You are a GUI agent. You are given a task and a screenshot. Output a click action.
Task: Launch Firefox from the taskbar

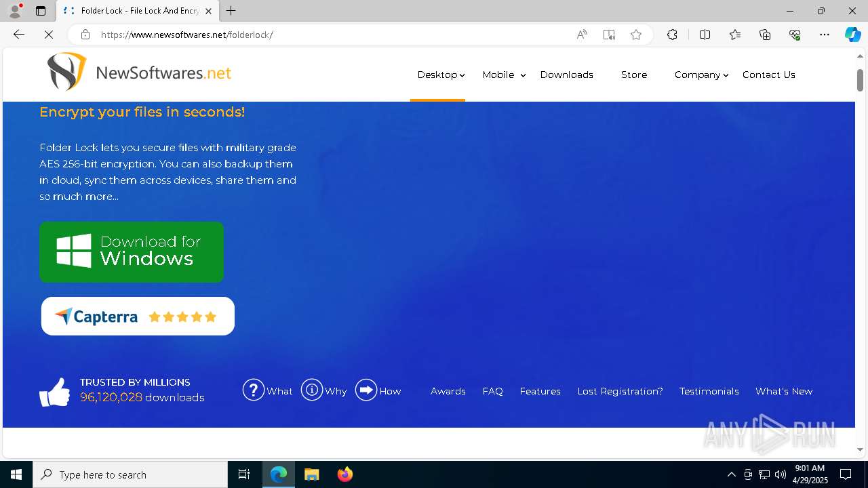click(345, 474)
